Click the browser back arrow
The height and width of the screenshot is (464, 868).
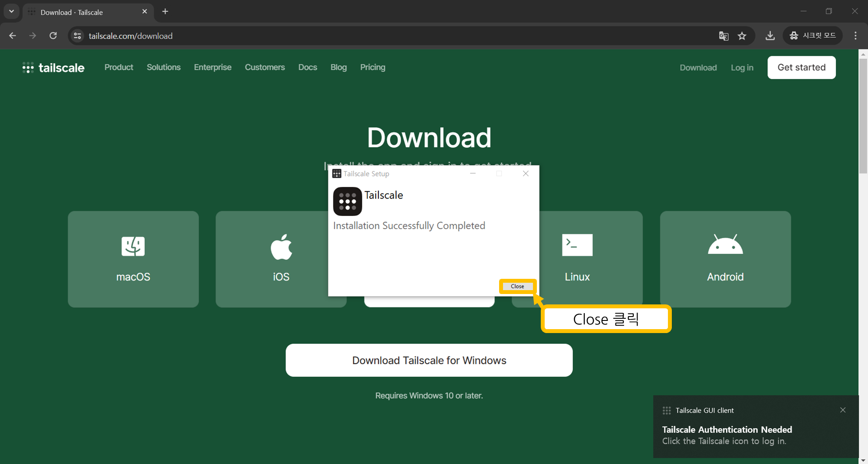click(13, 36)
